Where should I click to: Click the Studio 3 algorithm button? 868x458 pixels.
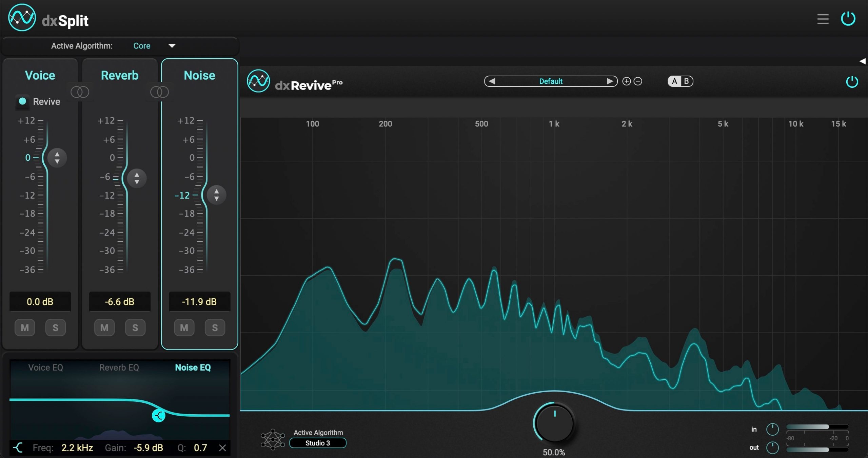click(x=318, y=443)
